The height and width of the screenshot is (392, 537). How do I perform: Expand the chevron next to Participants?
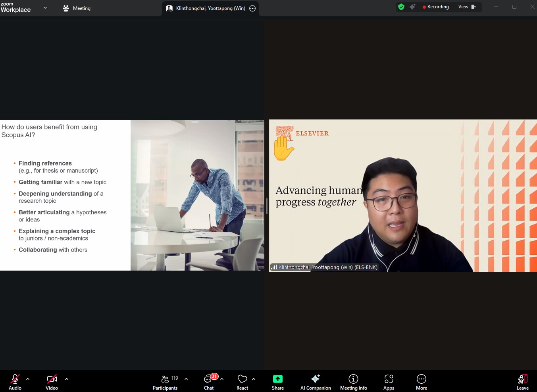click(x=186, y=379)
